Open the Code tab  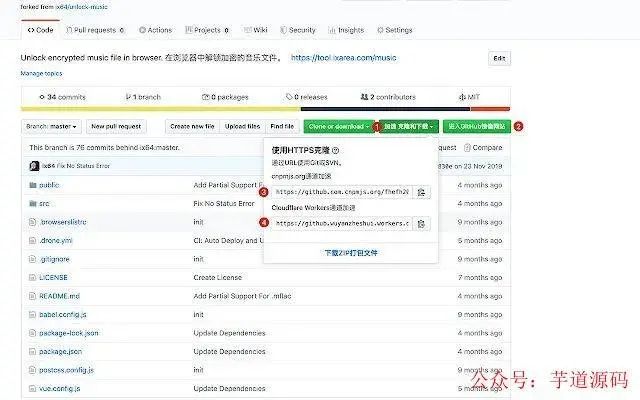(41, 30)
